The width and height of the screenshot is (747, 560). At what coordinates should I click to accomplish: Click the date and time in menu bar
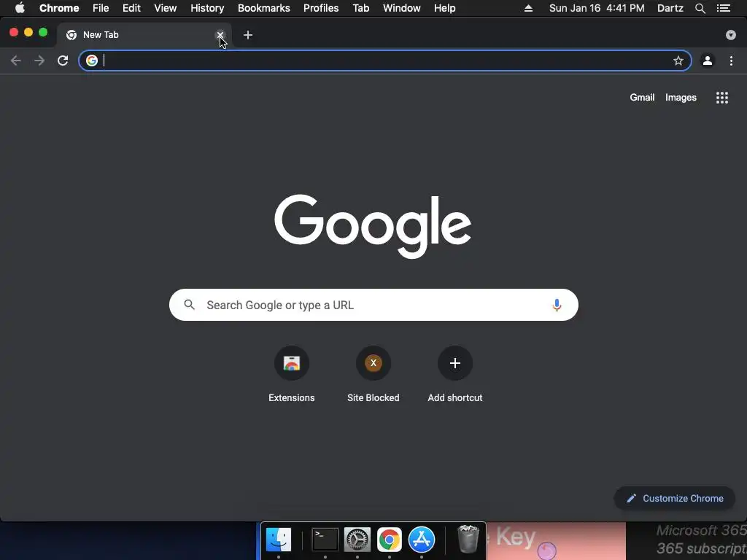[597, 8]
